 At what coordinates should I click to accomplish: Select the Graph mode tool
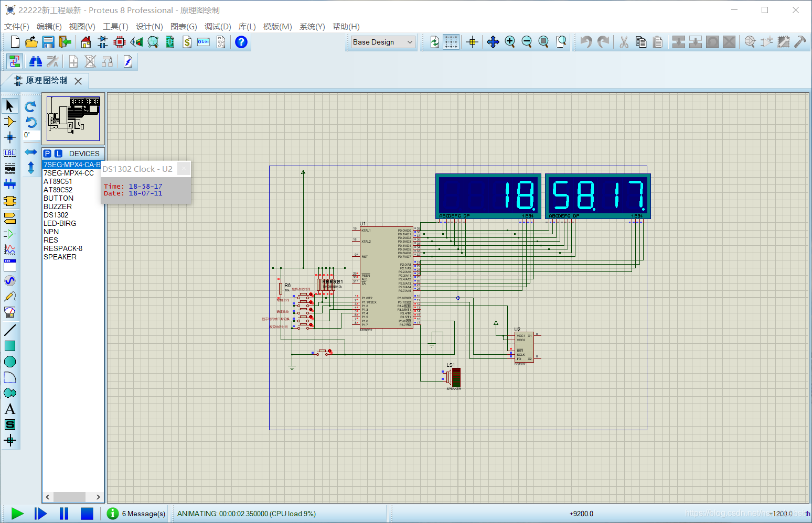pos(9,249)
